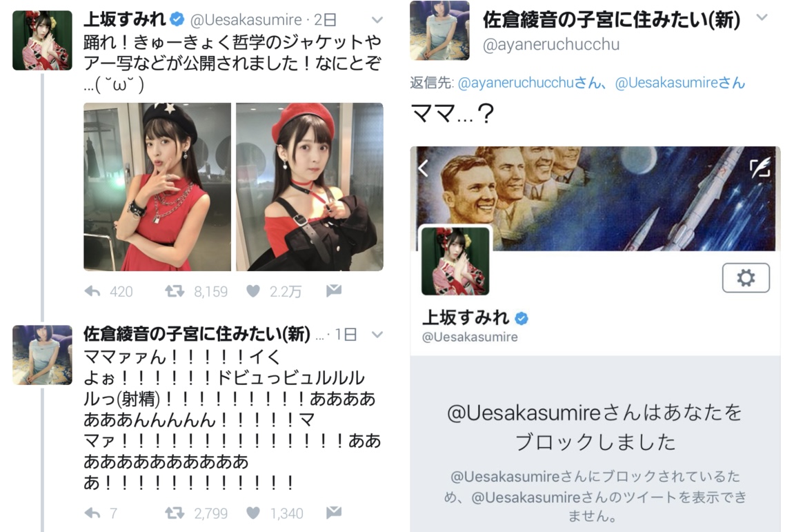Like the tweet with 2.2万 likes

(x=253, y=291)
